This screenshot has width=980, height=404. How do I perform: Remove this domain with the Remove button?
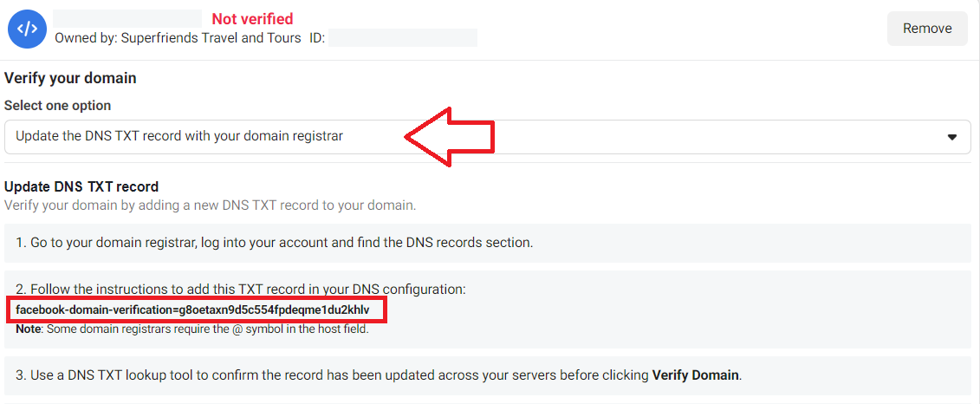pyautogui.click(x=927, y=28)
